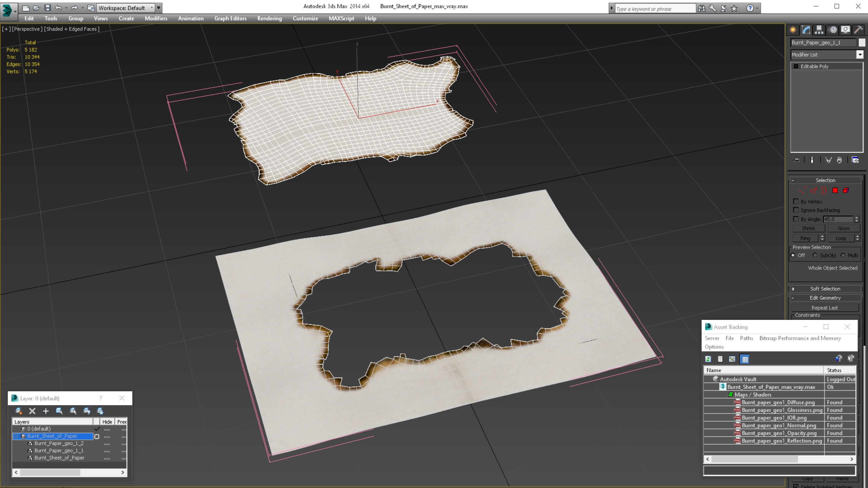This screenshot has width=868, height=488.
Task: Toggle the By Angle checkbox
Action: 796,219
